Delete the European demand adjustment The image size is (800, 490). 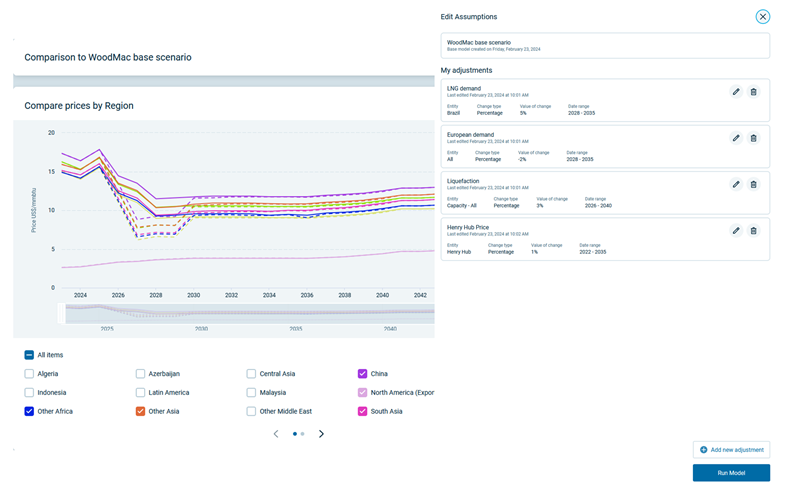click(x=754, y=138)
